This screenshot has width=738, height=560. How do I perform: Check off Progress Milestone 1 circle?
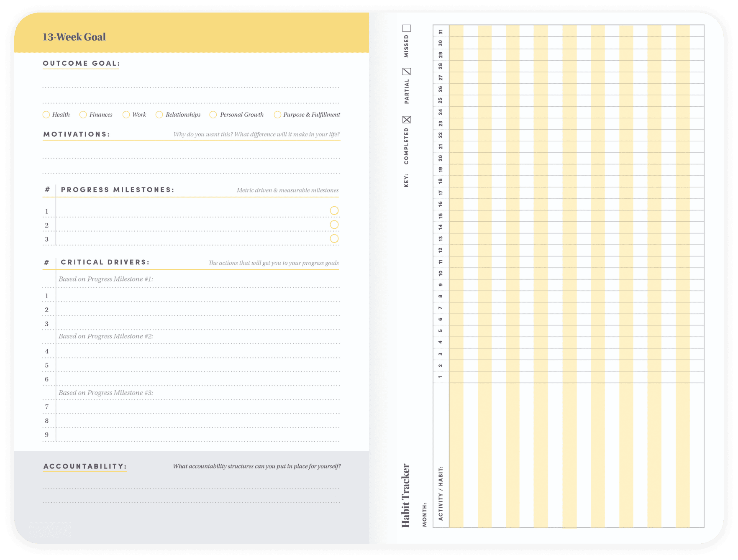tap(334, 210)
